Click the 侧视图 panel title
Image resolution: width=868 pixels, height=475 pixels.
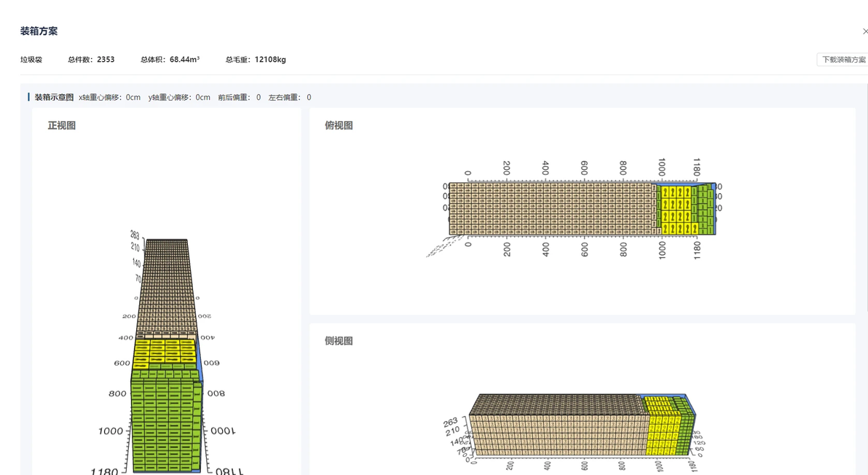339,341
